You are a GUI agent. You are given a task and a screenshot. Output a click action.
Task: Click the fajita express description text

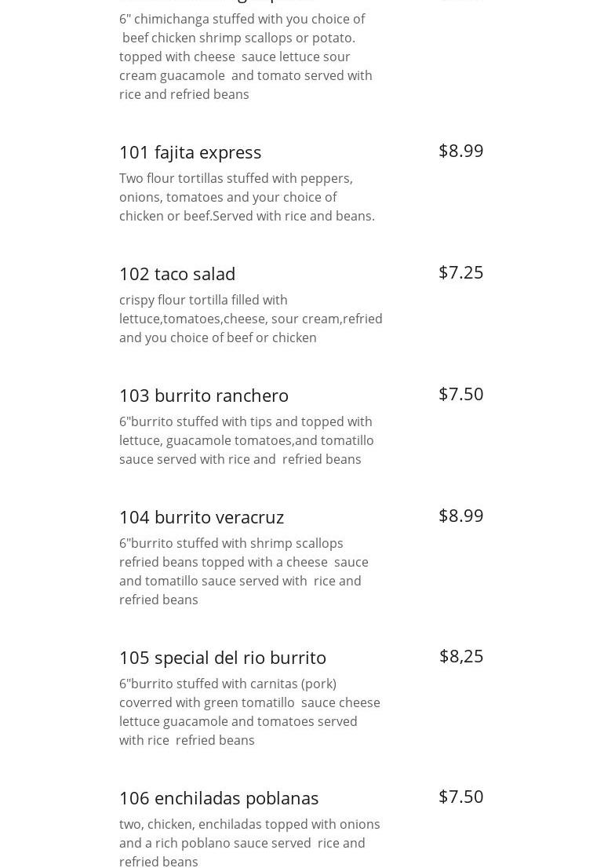point(247,197)
